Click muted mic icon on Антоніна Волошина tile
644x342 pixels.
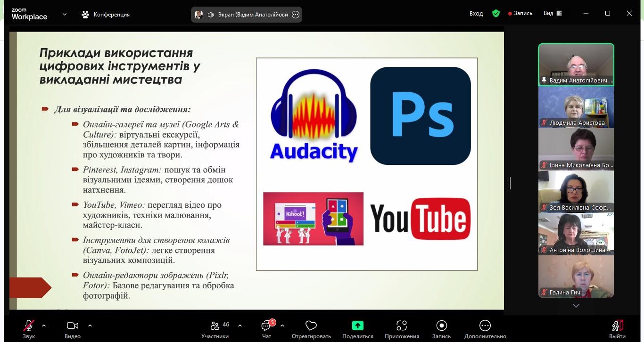coord(544,250)
